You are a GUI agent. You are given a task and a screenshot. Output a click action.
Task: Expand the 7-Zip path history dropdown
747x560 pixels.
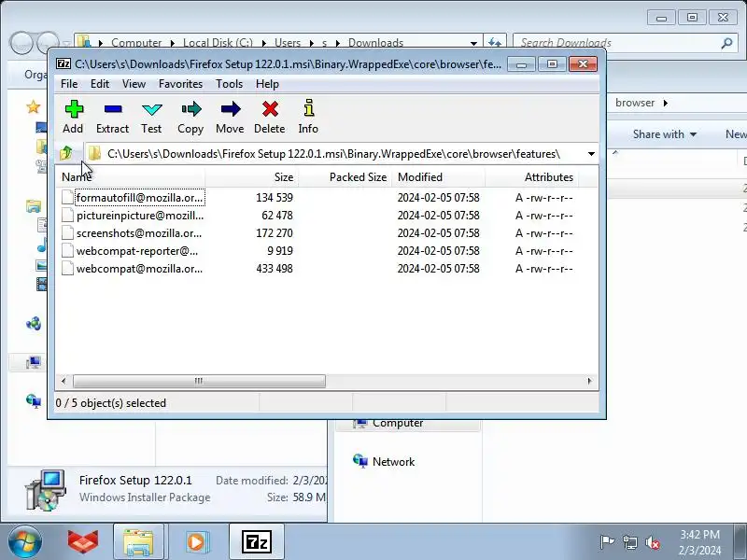pos(591,154)
